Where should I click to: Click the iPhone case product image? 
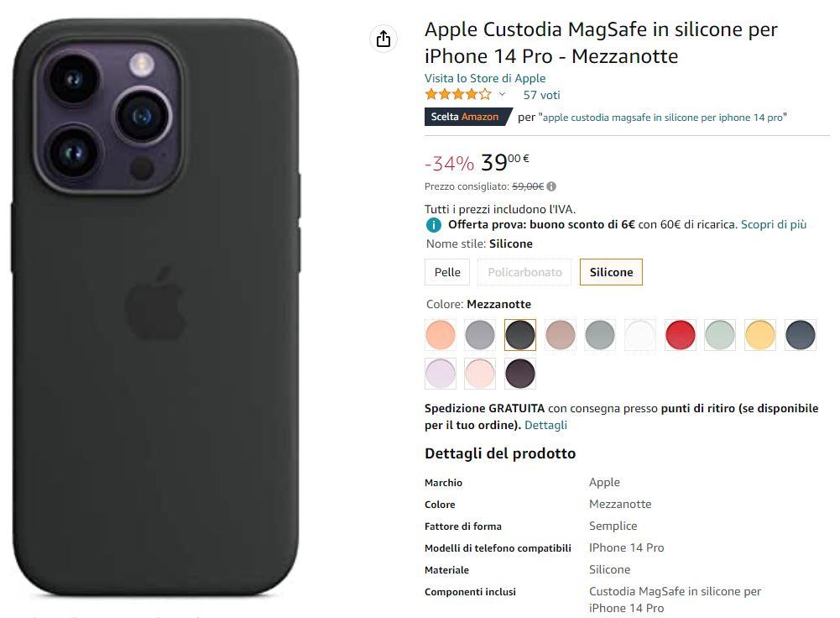click(155, 307)
